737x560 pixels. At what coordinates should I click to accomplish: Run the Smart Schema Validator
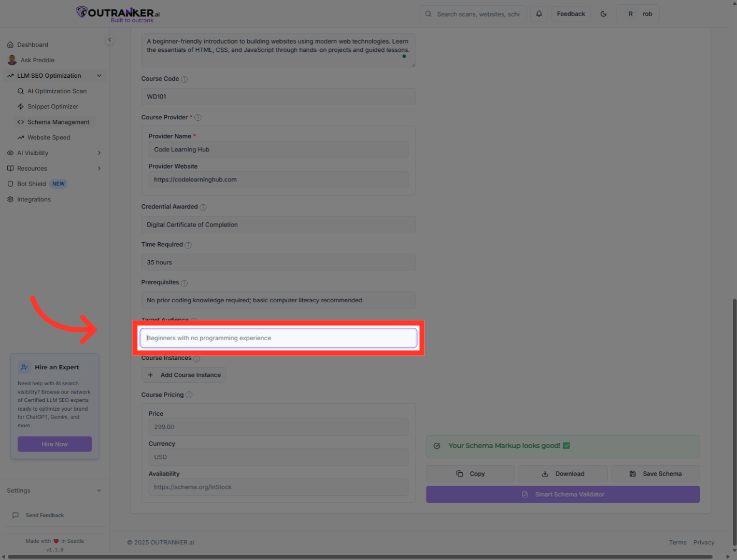tap(563, 494)
